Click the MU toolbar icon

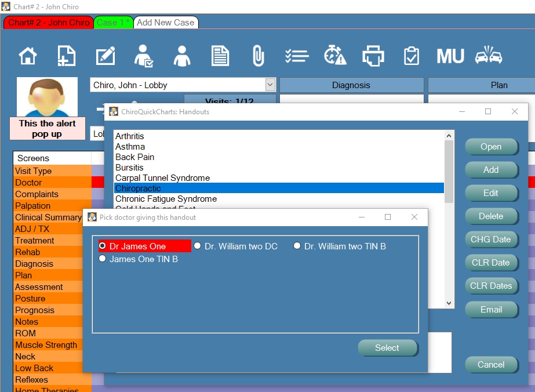(450, 56)
